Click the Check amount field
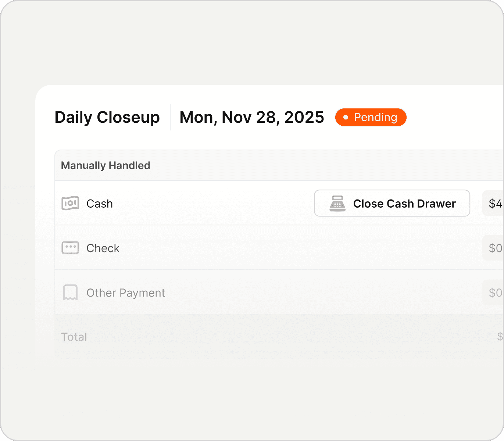 coord(493,248)
